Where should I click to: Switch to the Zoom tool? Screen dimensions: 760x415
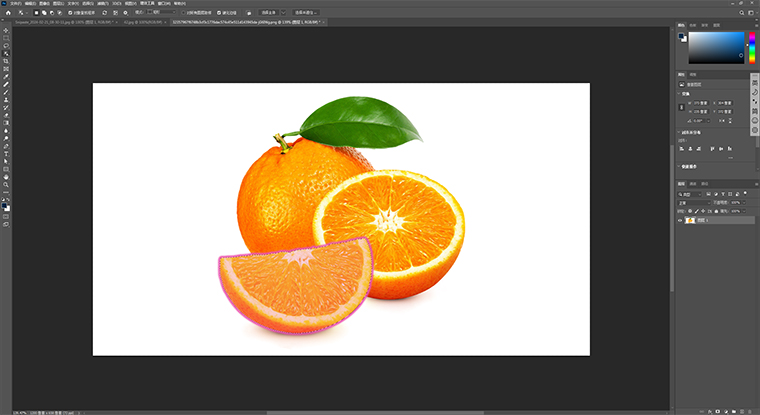point(6,184)
